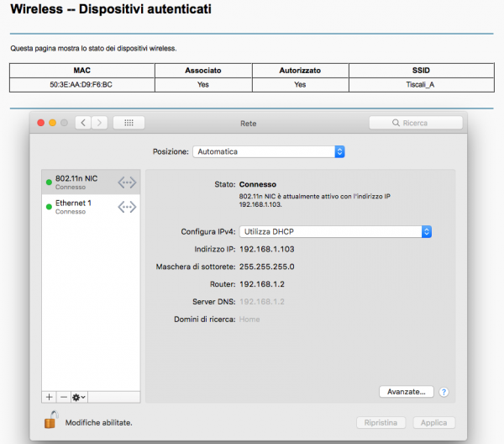Click Wireless -- Dispositivi autenticati heading
The width and height of the screenshot is (504, 444).
tap(111, 9)
